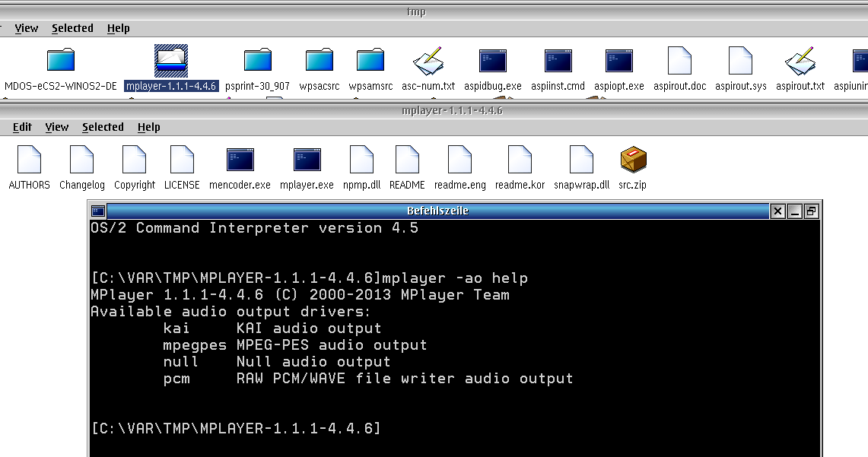Select the mencoder.exe program icon
The width and height of the screenshot is (868, 457).
pyautogui.click(x=240, y=160)
